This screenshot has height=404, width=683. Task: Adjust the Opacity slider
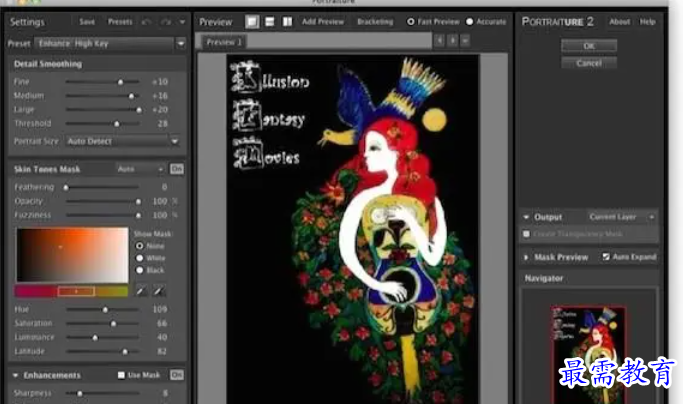click(x=138, y=201)
